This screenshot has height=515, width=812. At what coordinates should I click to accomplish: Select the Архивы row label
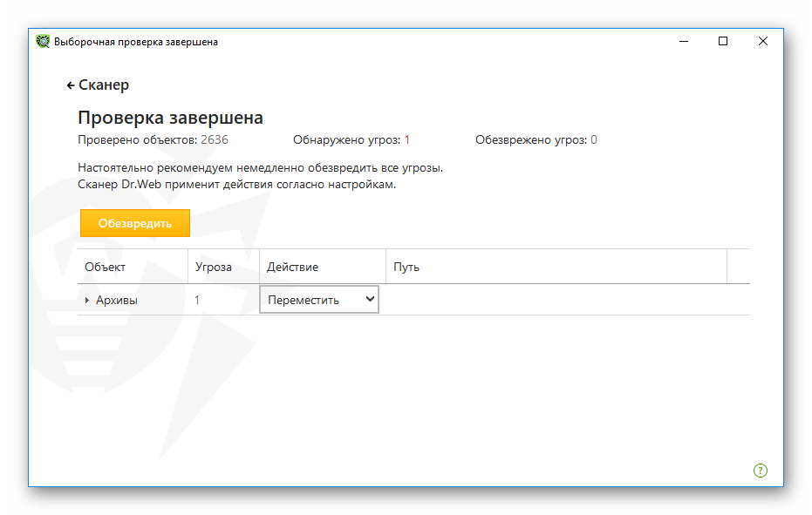tap(117, 301)
